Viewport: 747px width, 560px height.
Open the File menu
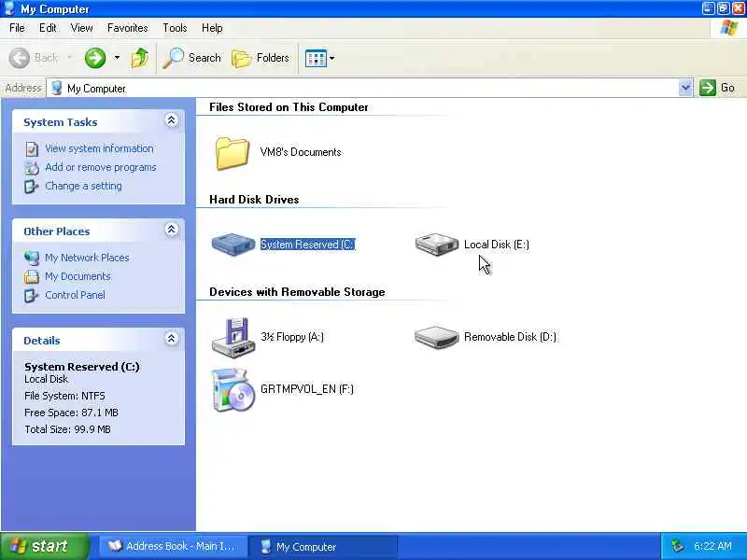coord(17,28)
